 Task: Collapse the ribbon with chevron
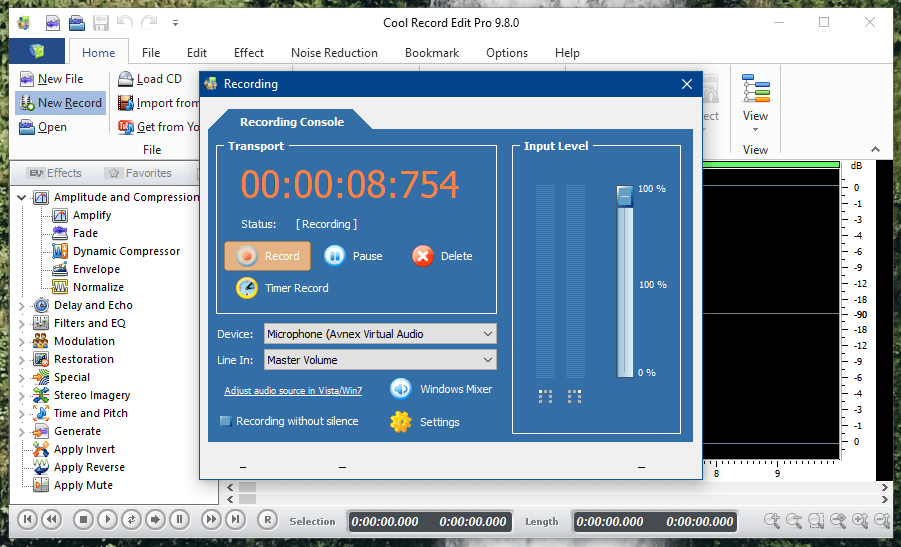point(875,149)
